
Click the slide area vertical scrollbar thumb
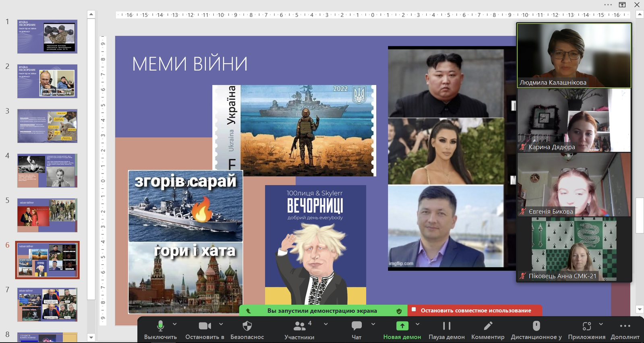(640, 215)
